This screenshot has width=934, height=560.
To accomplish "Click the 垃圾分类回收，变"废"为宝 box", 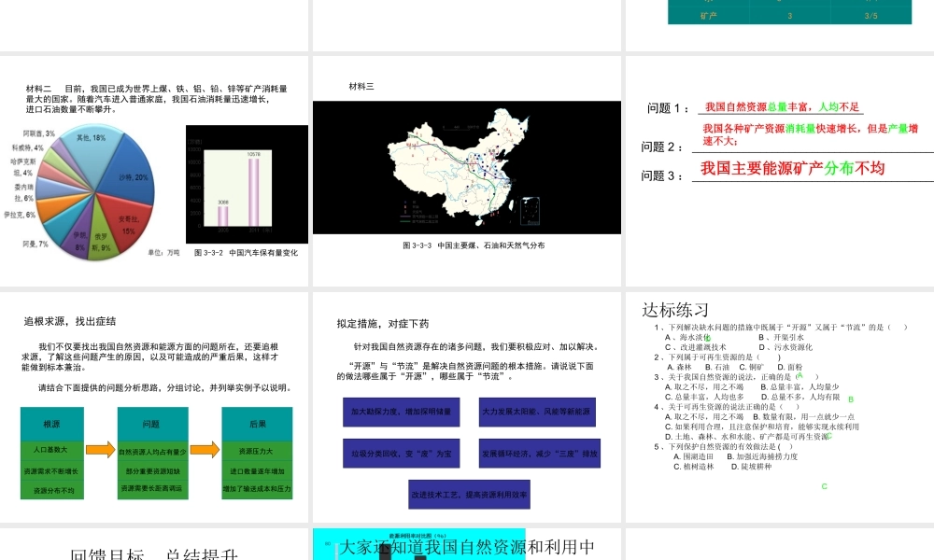I will point(401,454).
